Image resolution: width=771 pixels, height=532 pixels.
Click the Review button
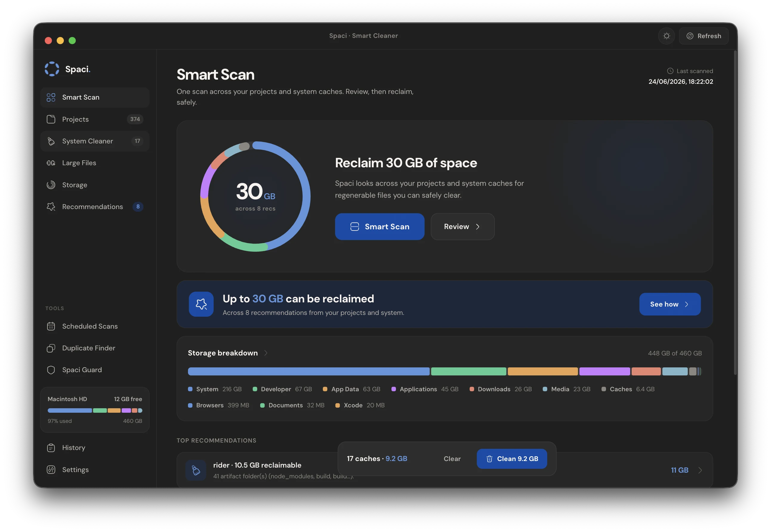[462, 227]
